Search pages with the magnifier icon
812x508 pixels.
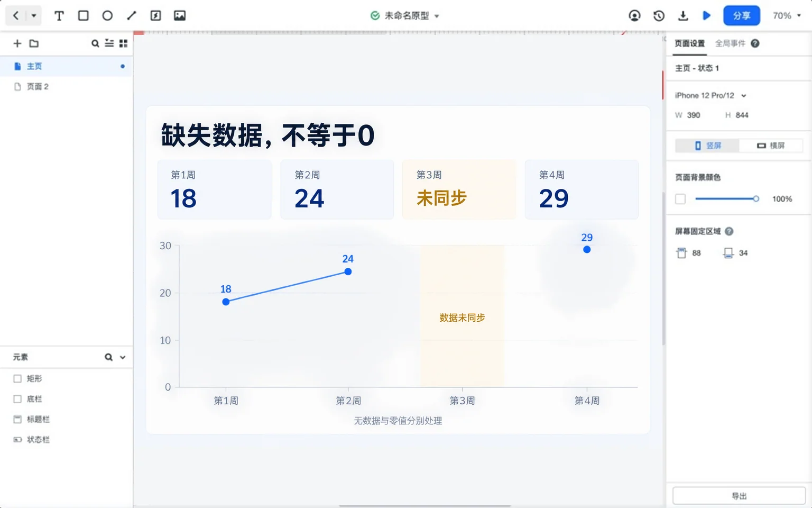95,43
